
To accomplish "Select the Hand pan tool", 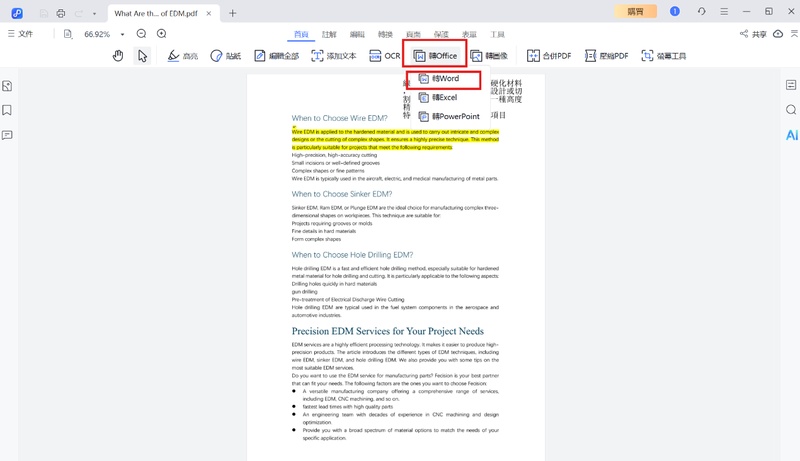I will pyautogui.click(x=117, y=56).
